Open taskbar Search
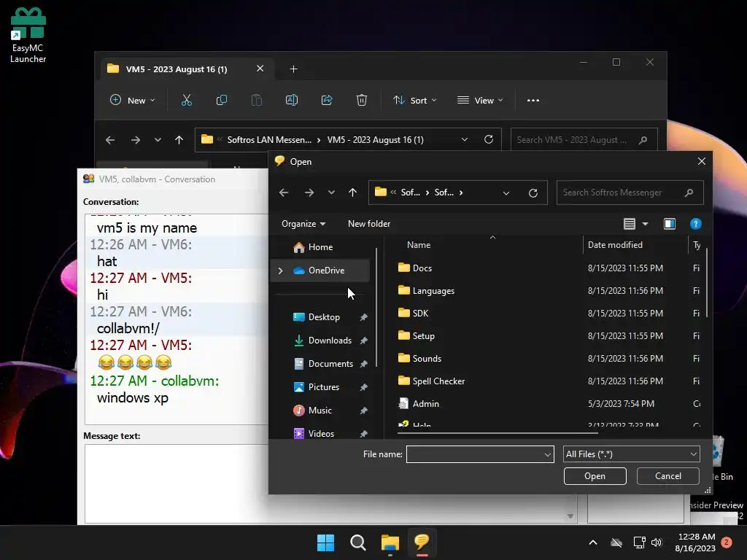747x560 pixels. coord(357,542)
